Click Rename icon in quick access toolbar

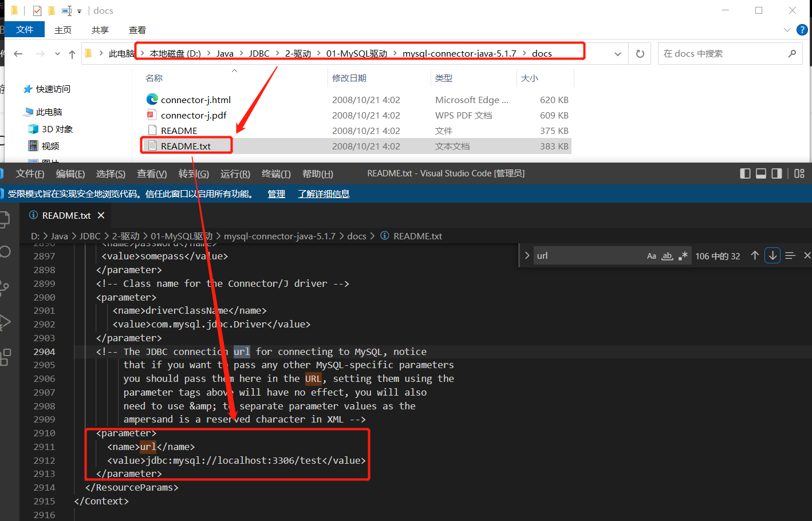coord(67,10)
